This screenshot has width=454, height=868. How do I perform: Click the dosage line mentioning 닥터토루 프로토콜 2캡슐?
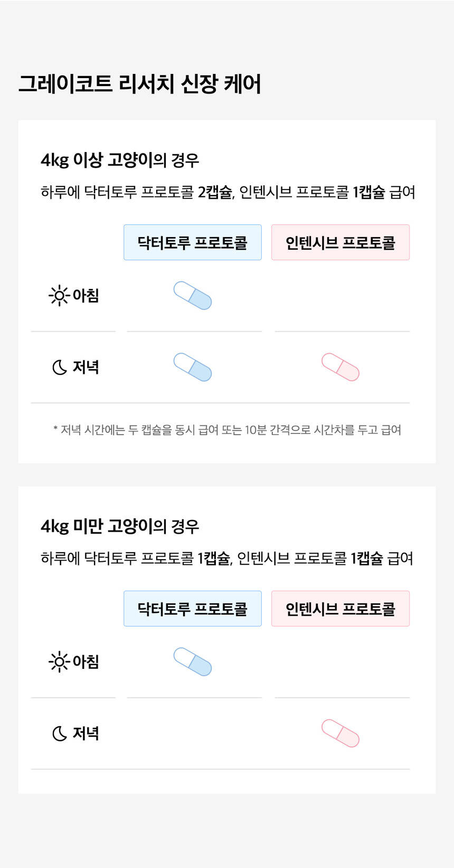(x=228, y=193)
